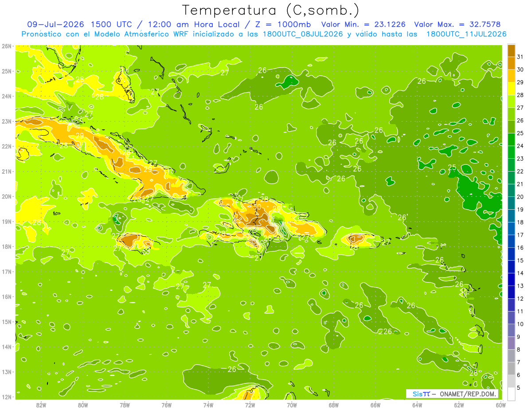This screenshot has width=532, height=411.
Task: Select the '18N' latitude axis label
Action: click(7, 247)
